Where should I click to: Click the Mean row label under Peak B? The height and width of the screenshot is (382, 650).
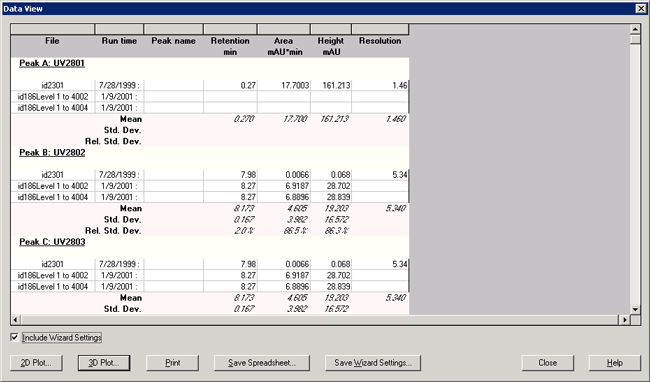click(131, 208)
